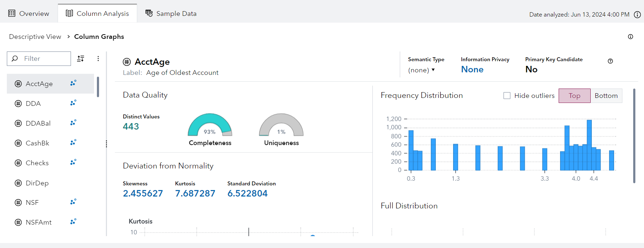644x248 pixels.
Task: Click the panel splitter handle dots
Action: [x=106, y=144]
